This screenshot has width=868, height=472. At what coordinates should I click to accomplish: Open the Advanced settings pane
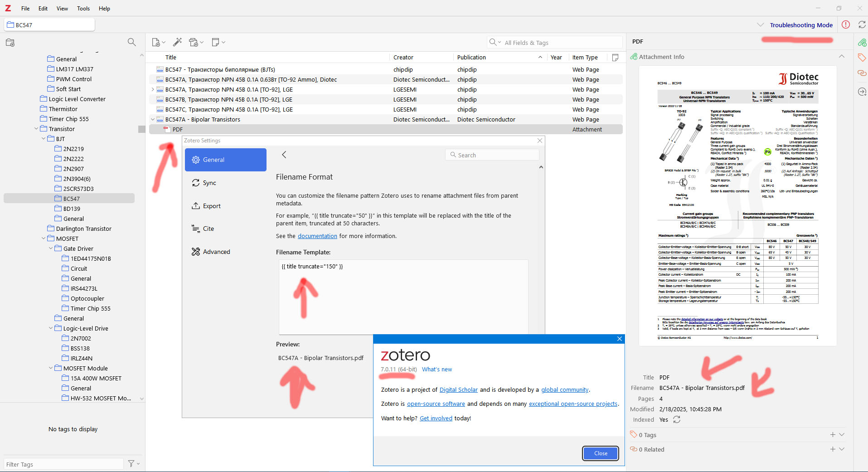point(226,252)
